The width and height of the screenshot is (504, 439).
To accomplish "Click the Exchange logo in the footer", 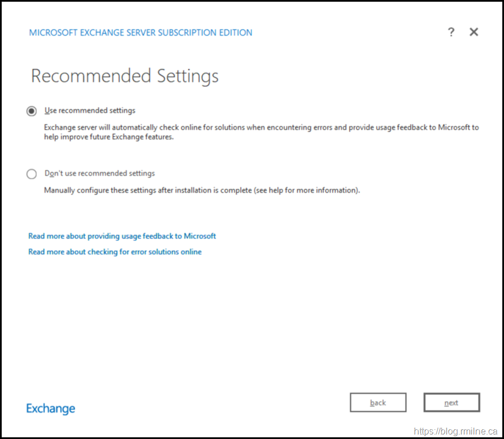I will [51, 408].
